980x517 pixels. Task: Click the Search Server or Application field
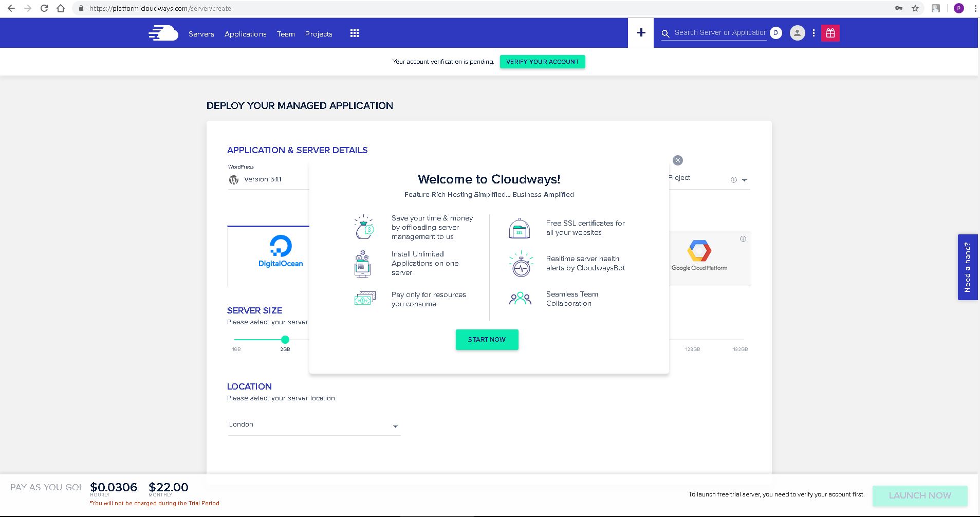coord(720,33)
